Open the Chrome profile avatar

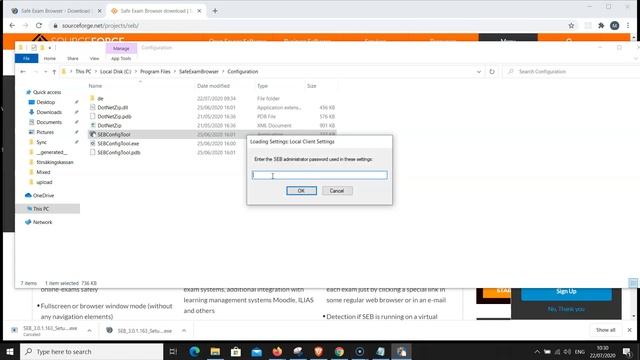click(x=614, y=25)
